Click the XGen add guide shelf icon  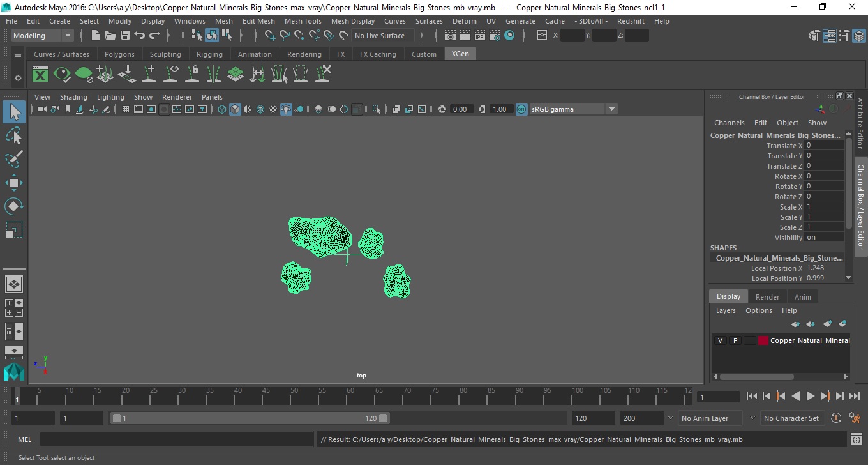pyautogui.click(x=149, y=75)
